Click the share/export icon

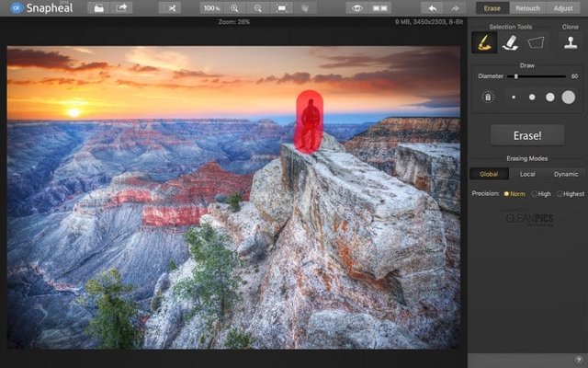point(122,7)
